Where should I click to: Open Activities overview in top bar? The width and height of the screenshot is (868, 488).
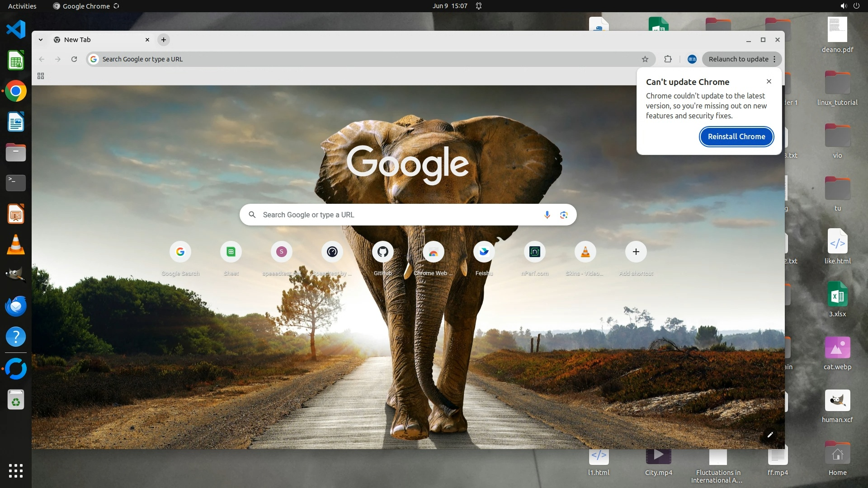tap(22, 6)
